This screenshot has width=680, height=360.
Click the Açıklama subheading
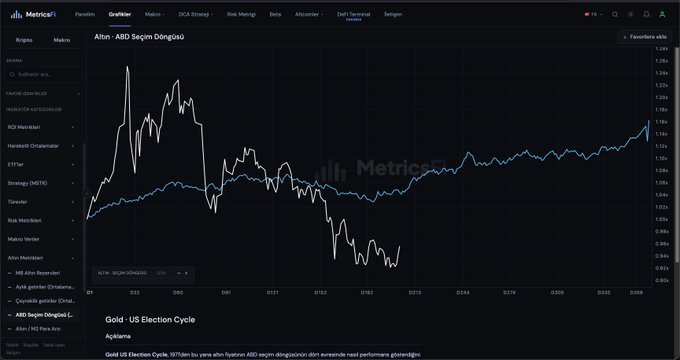(118, 336)
